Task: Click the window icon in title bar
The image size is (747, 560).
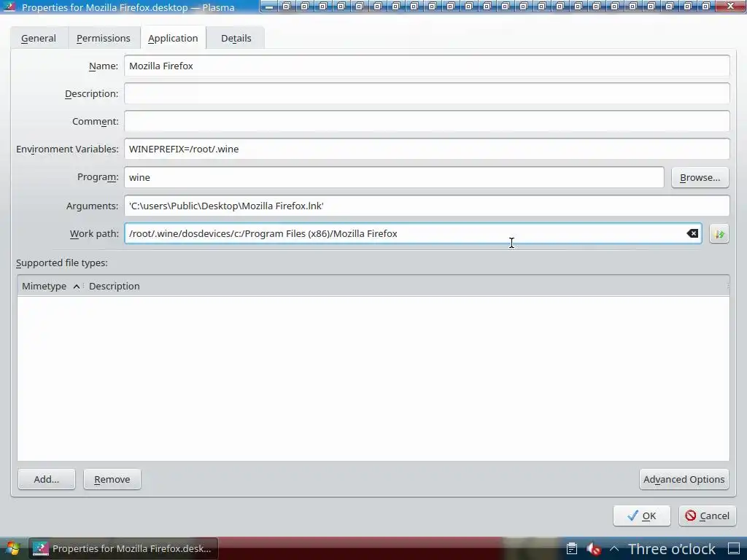Action: [9, 7]
